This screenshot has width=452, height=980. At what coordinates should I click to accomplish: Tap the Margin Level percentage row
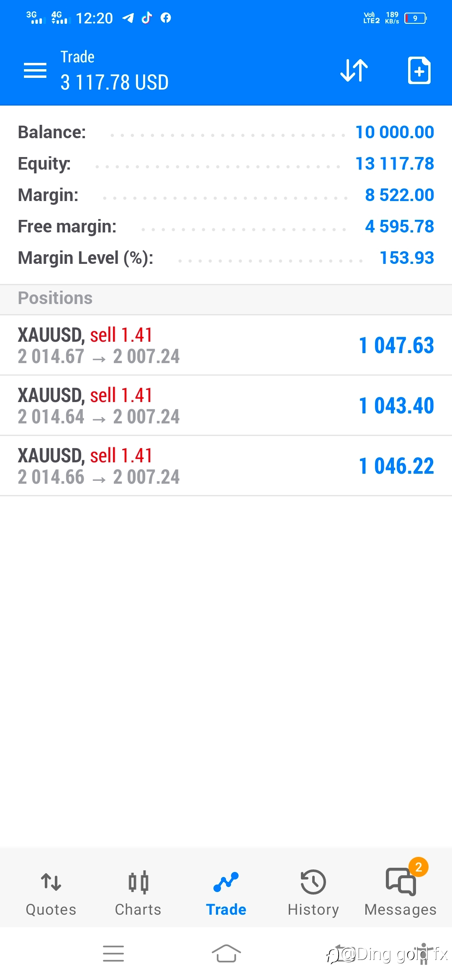tap(226, 258)
